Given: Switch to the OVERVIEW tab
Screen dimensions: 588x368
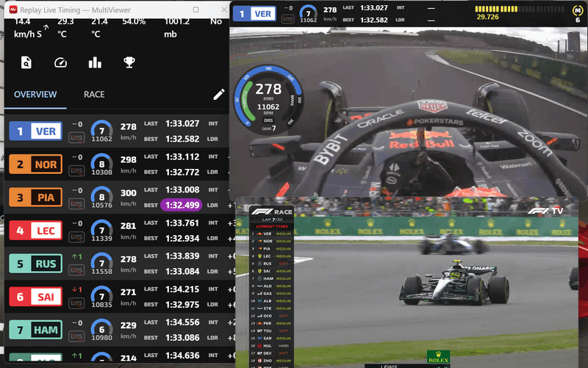Looking at the screenshot, I should [x=35, y=95].
